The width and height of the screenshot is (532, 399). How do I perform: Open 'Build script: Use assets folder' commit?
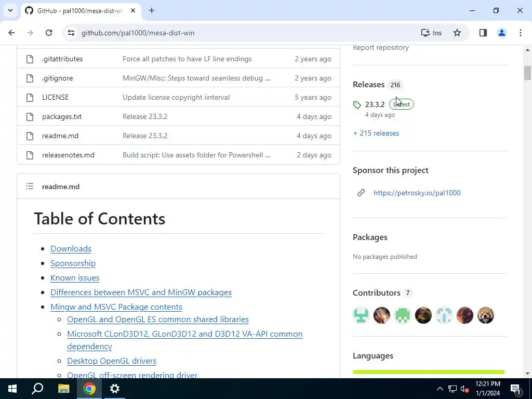(x=196, y=155)
